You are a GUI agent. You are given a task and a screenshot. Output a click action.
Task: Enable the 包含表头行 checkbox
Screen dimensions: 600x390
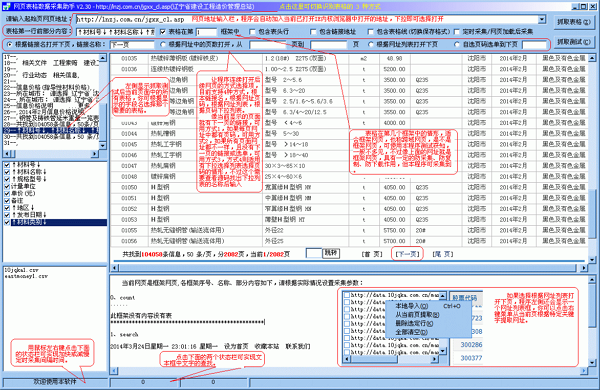tap(252, 32)
